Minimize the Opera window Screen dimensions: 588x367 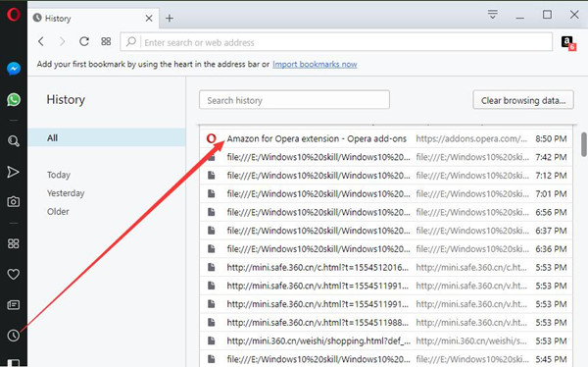click(519, 17)
